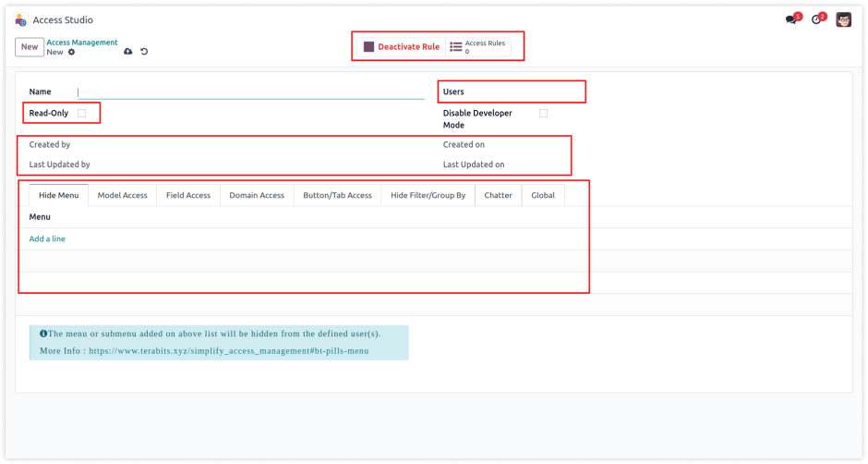Open the Hide Filter/Group By tab
Viewport: 868px width, 464px height.
point(428,195)
